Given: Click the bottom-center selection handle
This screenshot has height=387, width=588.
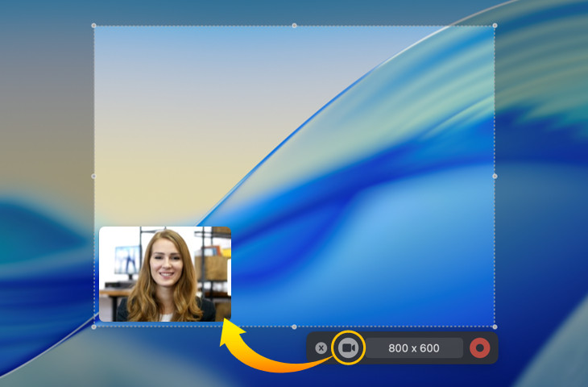Looking at the screenshot, I should coord(294,327).
